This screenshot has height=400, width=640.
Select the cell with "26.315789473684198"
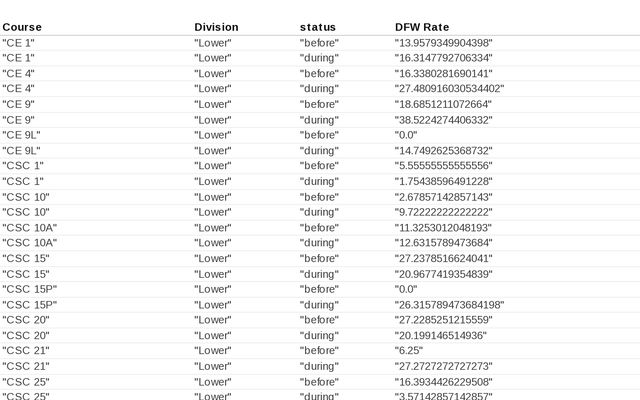(449, 305)
